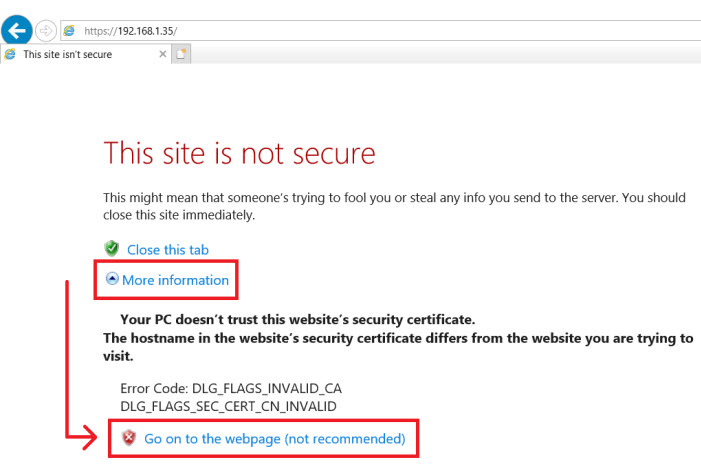Collapse the More information chevron
The image size is (701, 468).
(x=112, y=280)
